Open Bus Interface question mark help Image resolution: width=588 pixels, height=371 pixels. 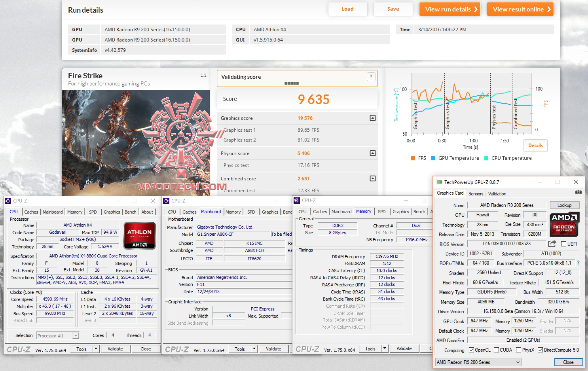(578, 263)
